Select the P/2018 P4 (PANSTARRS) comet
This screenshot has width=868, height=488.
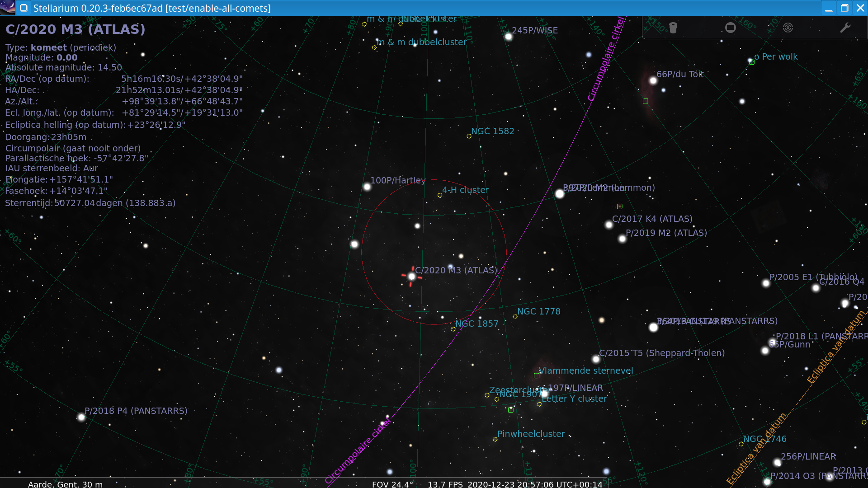pyautogui.click(x=81, y=417)
